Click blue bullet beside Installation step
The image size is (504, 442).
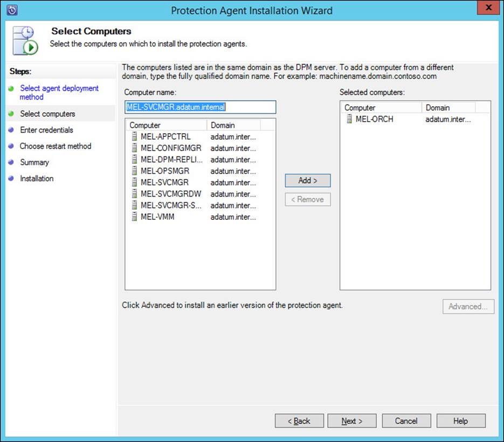[11, 178]
